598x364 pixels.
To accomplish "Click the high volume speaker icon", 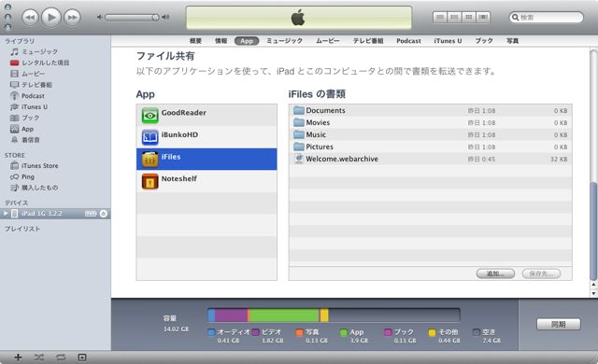I will click(165, 17).
